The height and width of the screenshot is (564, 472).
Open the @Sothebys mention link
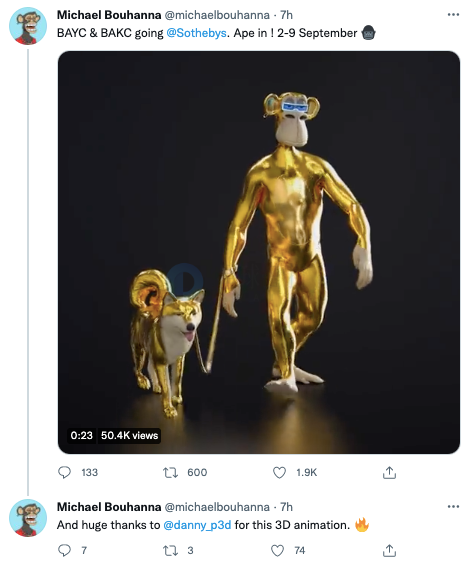click(196, 33)
